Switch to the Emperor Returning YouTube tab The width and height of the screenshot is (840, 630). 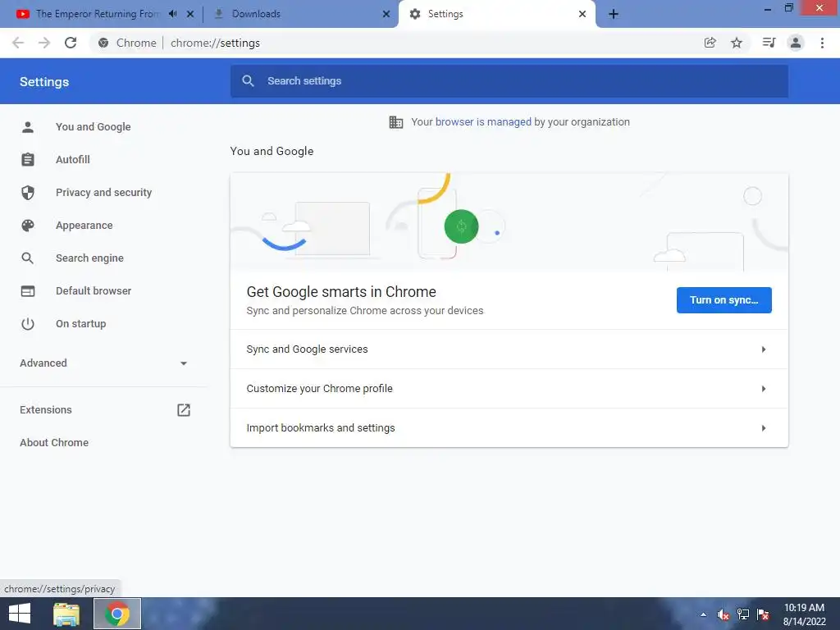click(98, 14)
